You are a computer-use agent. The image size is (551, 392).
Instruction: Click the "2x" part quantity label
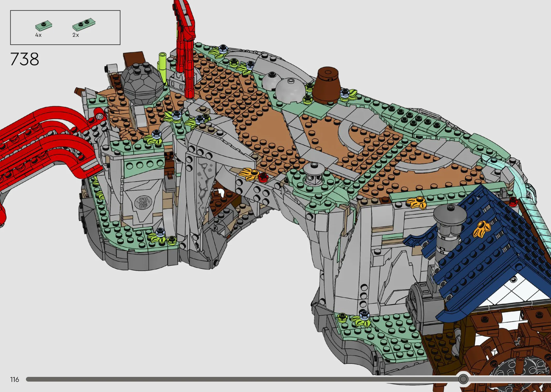click(x=76, y=35)
